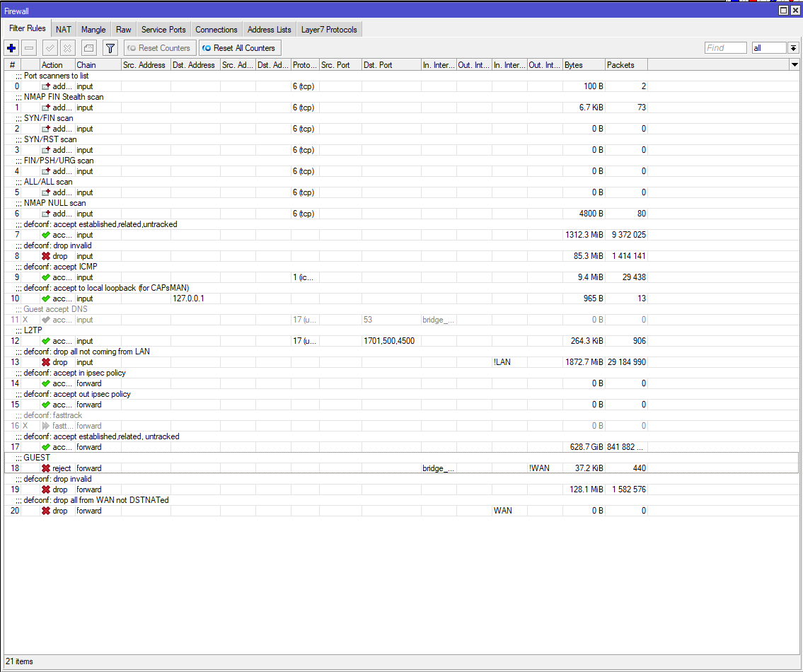Sort by the Dst. Port column header
Image resolution: width=803 pixels, height=672 pixels.
pyautogui.click(x=391, y=65)
